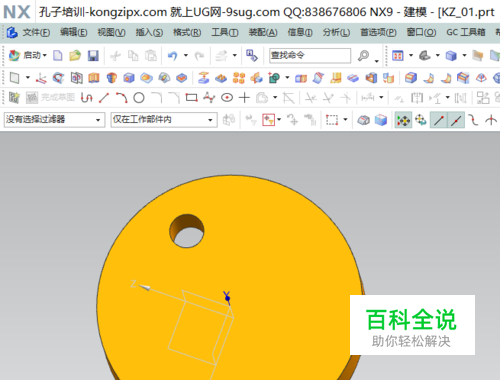
Task: Click the Revolve feature icon
Action: (x=112, y=78)
